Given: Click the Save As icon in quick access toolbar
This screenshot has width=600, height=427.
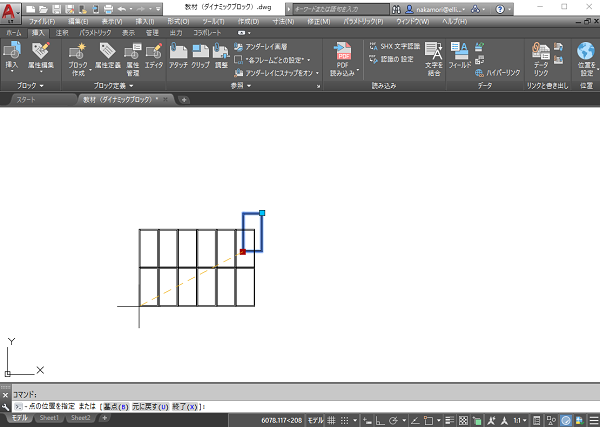Looking at the screenshot, I should click(x=70, y=9).
